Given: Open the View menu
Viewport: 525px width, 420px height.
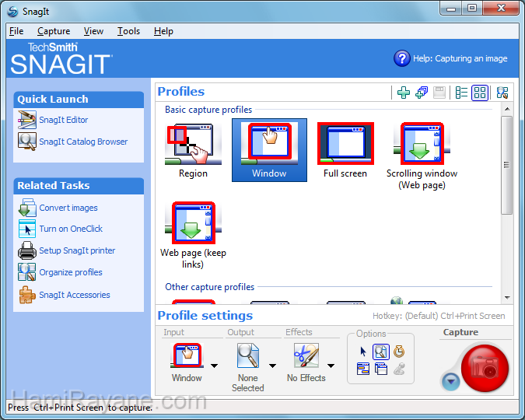Looking at the screenshot, I should (x=94, y=31).
